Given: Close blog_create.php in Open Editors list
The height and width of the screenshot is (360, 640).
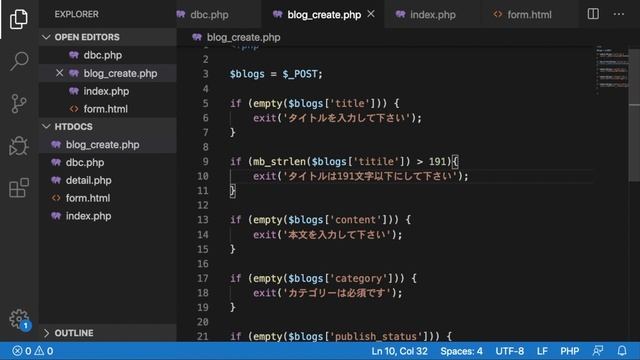Looking at the screenshot, I should coord(60,73).
